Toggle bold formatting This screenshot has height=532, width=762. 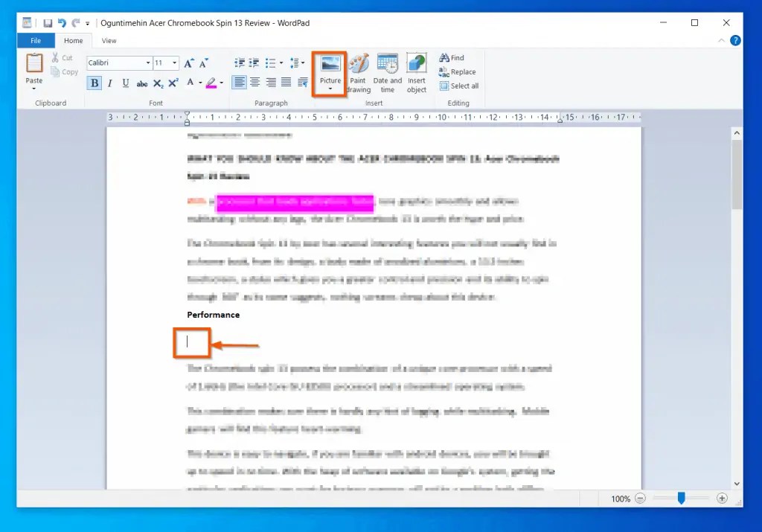(x=94, y=83)
